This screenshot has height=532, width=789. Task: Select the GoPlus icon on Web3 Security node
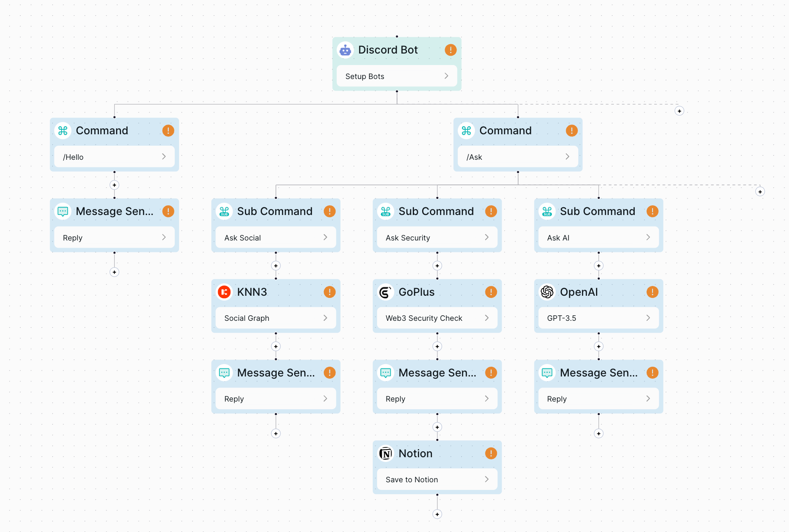tap(385, 292)
